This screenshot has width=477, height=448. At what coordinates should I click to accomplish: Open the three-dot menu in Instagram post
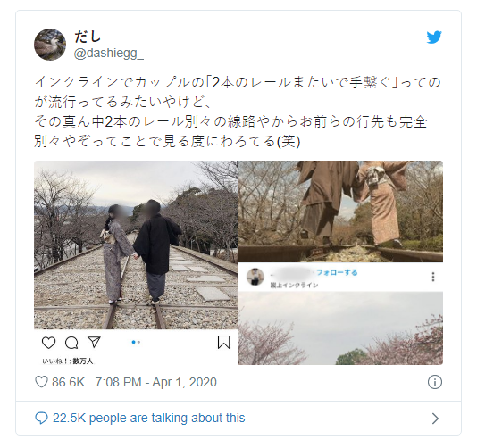[x=433, y=277]
